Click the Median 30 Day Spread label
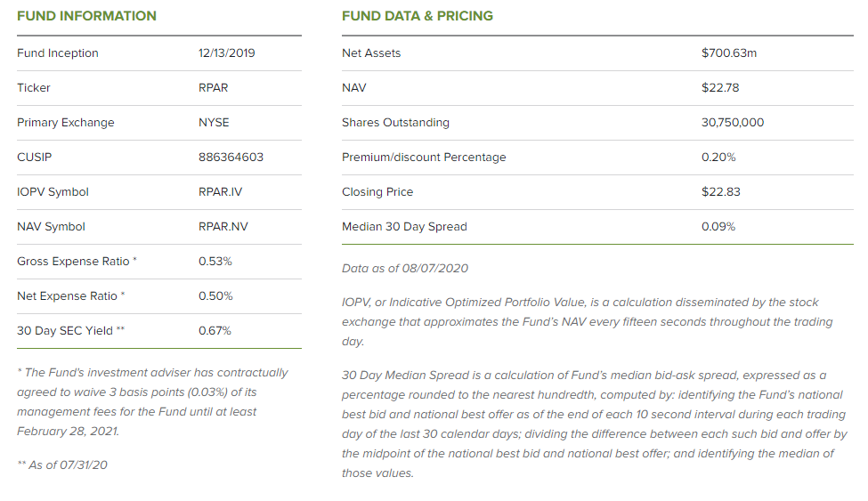Viewport: 868px width, 501px height. click(x=404, y=227)
